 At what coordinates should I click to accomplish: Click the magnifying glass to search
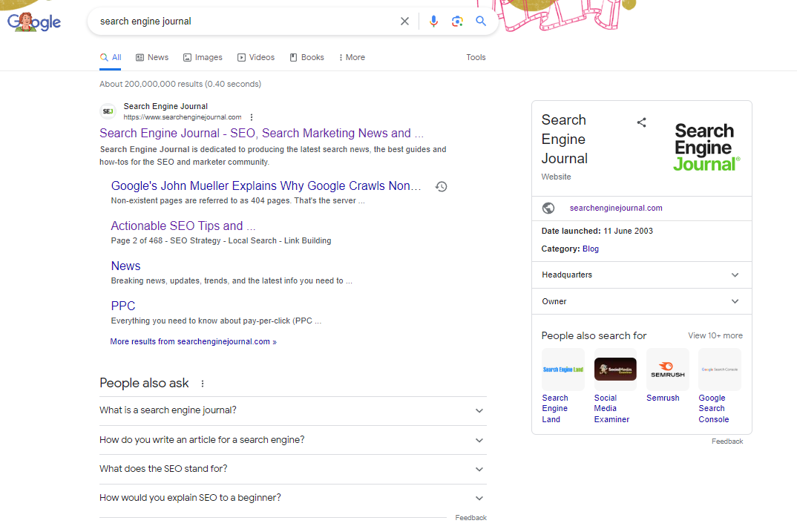click(481, 21)
